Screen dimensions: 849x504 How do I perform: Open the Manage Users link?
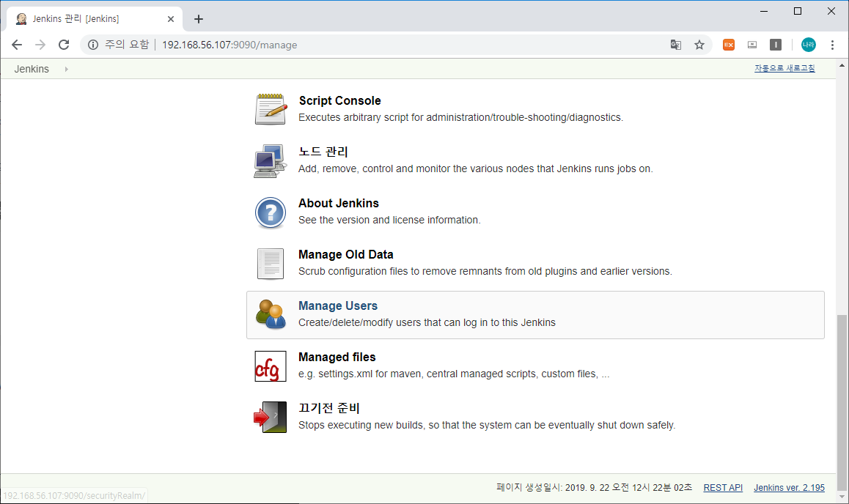tap(338, 306)
